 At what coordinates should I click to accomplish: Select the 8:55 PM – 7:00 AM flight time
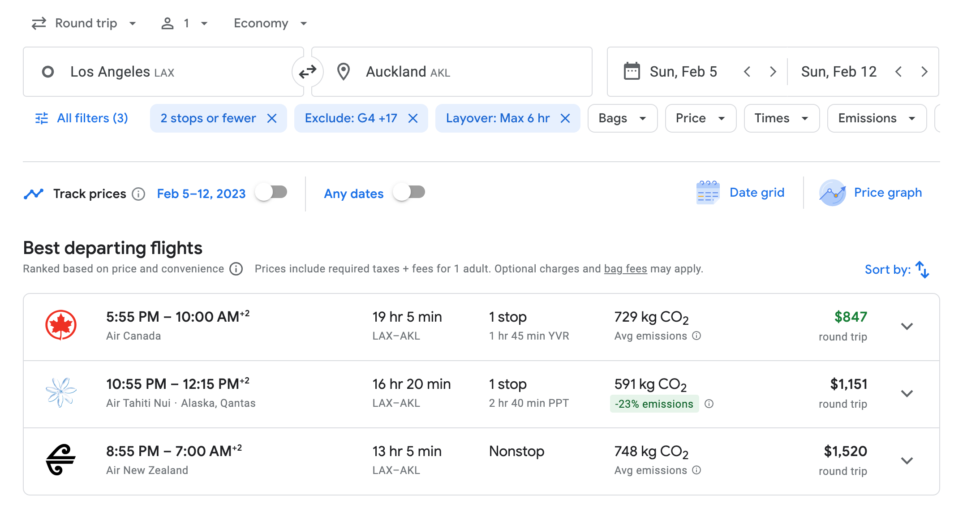pos(174,451)
